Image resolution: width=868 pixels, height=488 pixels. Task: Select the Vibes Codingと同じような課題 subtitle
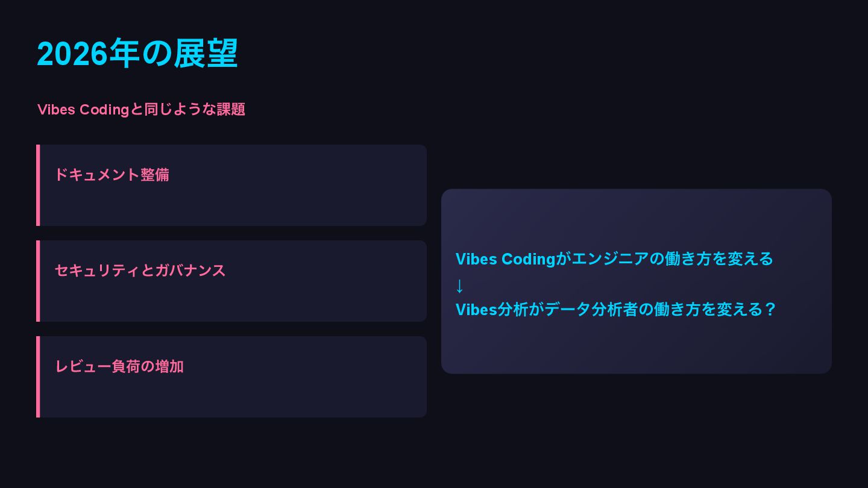[x=141, y=109]
